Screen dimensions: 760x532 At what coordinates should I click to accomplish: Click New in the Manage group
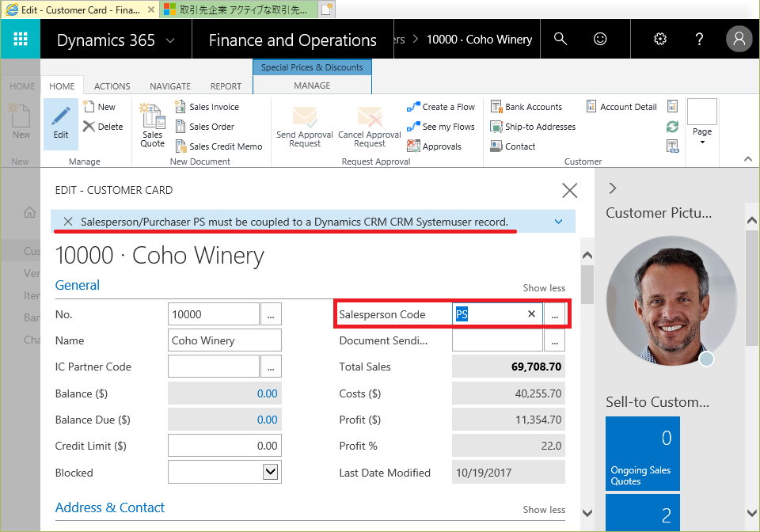(100, 107)
